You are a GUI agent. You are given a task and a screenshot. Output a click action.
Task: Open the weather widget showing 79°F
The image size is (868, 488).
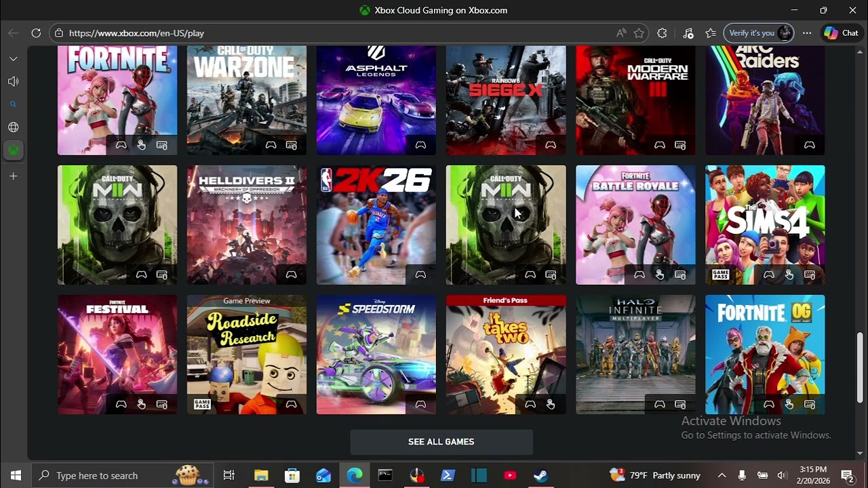(655, 475)
